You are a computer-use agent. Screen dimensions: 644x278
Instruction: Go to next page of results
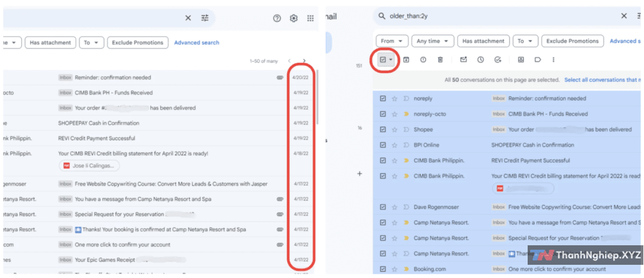304,61
